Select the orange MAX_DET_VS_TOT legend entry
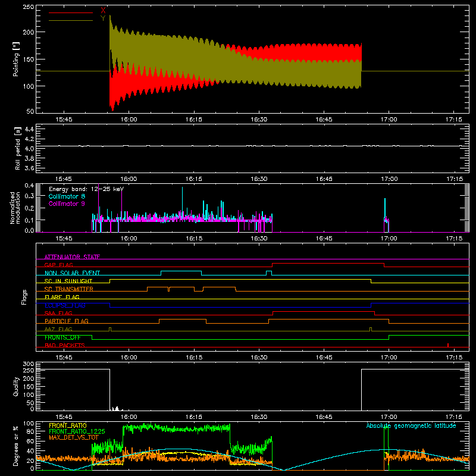476x476 pixels. (74, 437)
